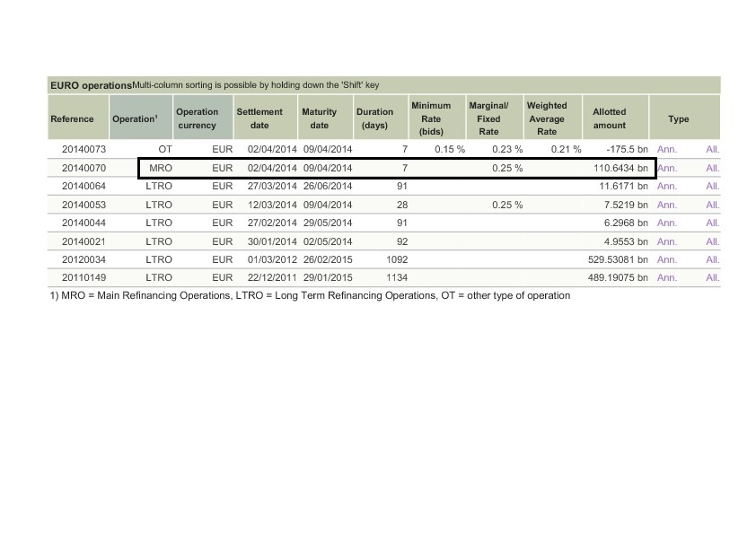Select reference number 20120034

tap(84, 259)
